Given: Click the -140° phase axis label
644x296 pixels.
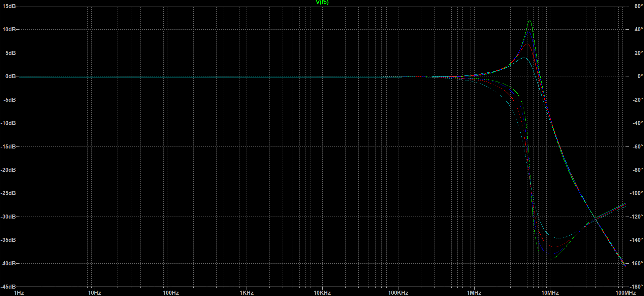Looking at the screenshot, I should point(637,240).
